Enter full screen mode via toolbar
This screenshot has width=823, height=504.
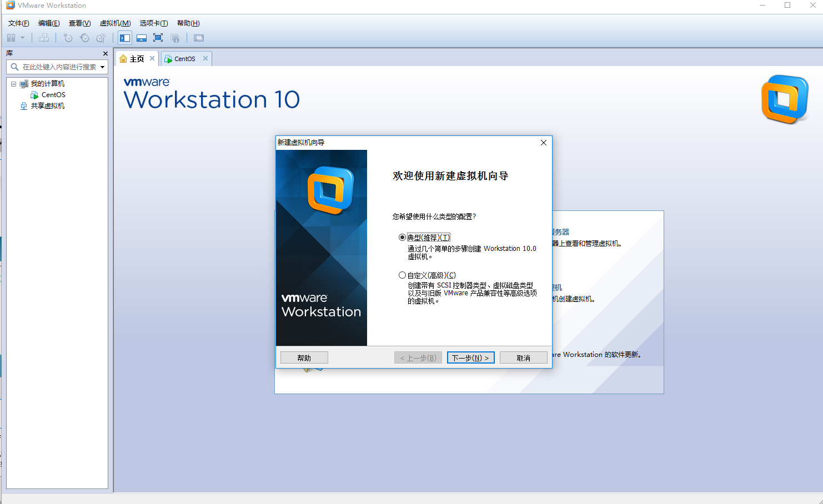pos(158,38)
